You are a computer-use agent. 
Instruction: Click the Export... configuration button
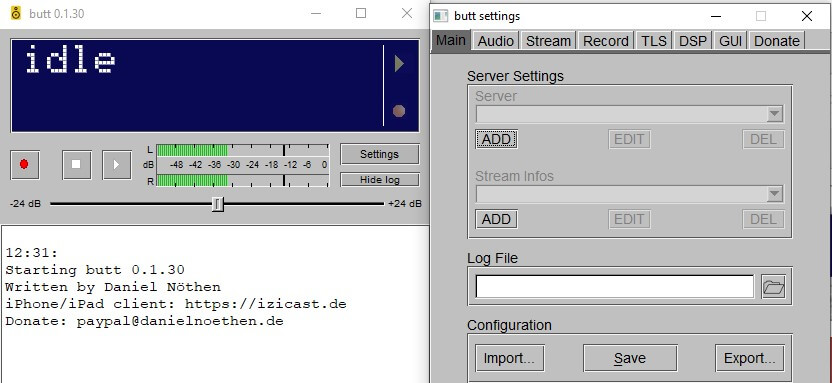749,359
